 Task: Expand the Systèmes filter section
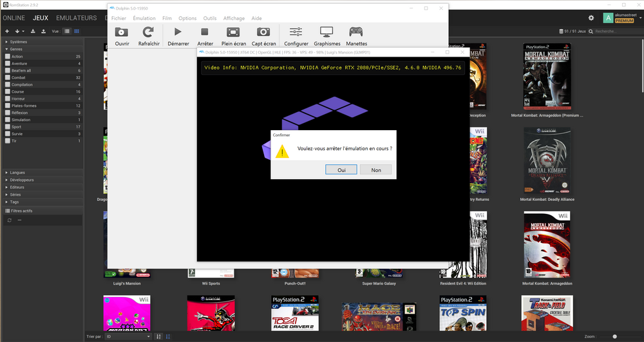(7, 42)
